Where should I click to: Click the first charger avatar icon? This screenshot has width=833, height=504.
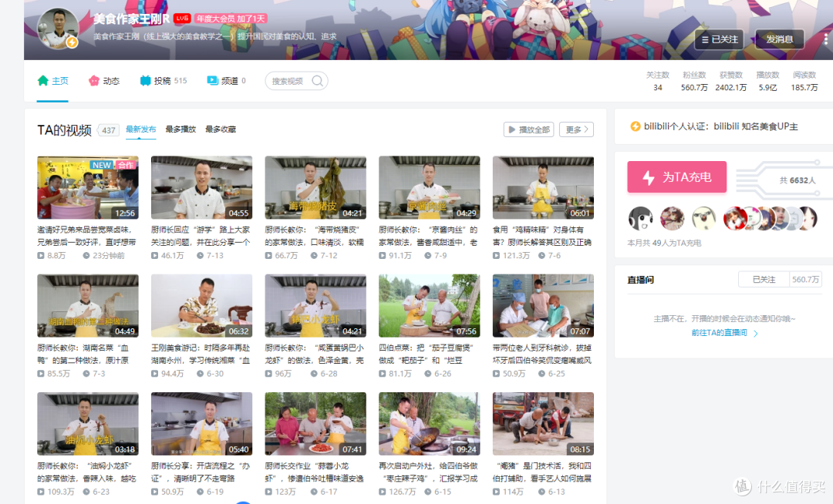(x=640, y=218)
